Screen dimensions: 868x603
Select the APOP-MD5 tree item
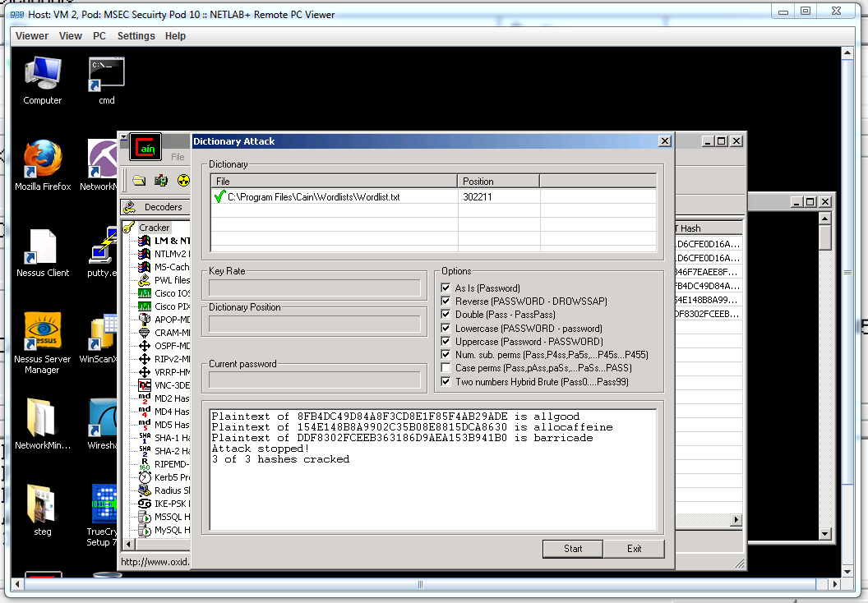pos(164,320)
